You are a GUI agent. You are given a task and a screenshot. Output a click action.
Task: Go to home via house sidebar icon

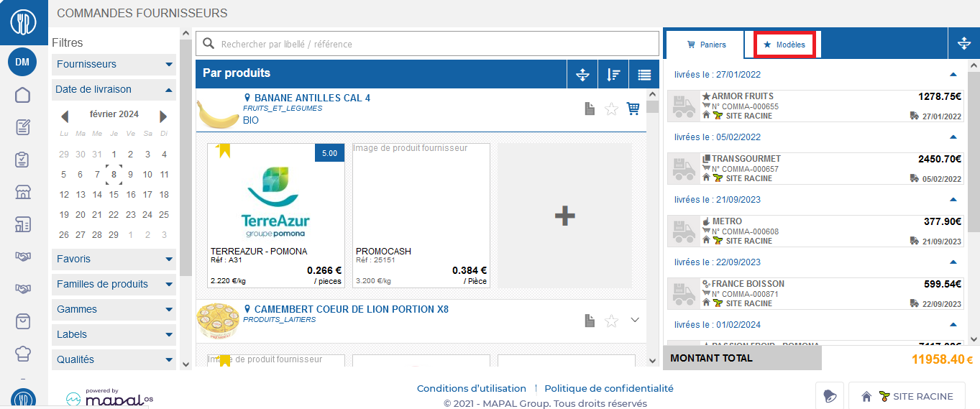click(x=22, y=95)
